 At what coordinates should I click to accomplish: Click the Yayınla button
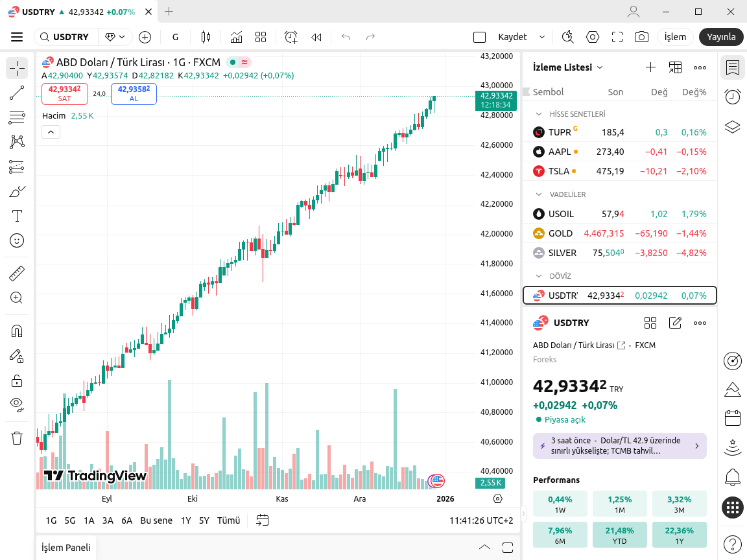point(721,37)
